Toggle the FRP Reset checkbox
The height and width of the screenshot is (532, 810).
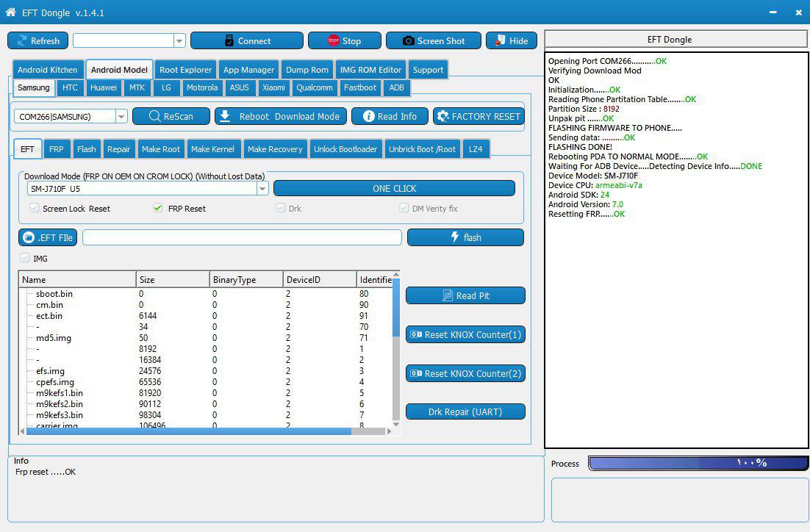pyautogui.click(x=157, y=209)
